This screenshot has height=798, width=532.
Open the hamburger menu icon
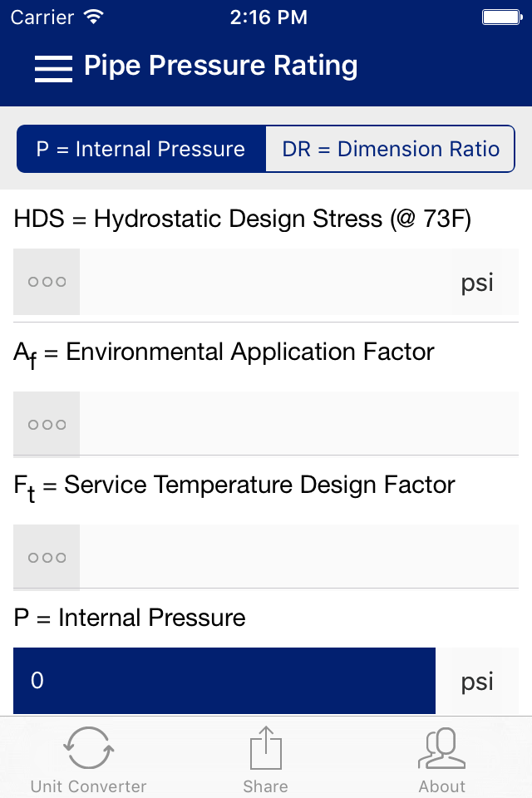coord(53,68)
